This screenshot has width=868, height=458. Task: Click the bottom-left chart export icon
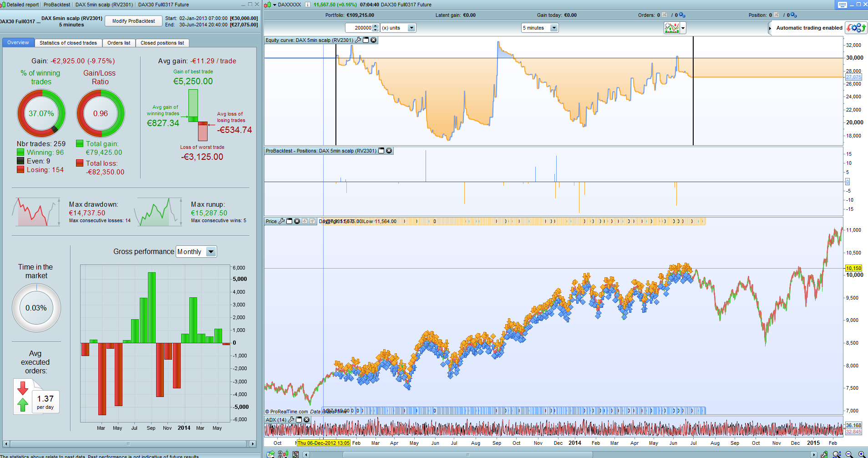click(x=271, y=454)
